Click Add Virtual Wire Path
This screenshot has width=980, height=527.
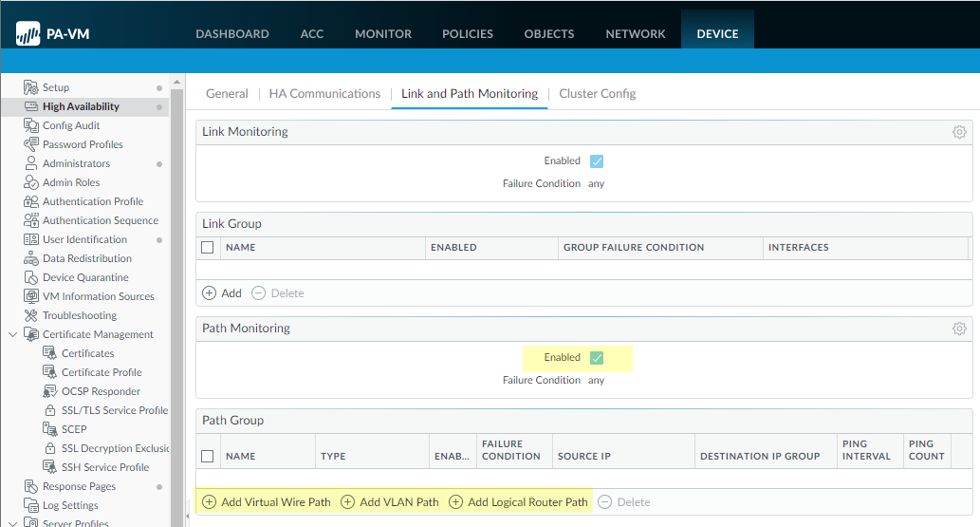pos(267,502)
